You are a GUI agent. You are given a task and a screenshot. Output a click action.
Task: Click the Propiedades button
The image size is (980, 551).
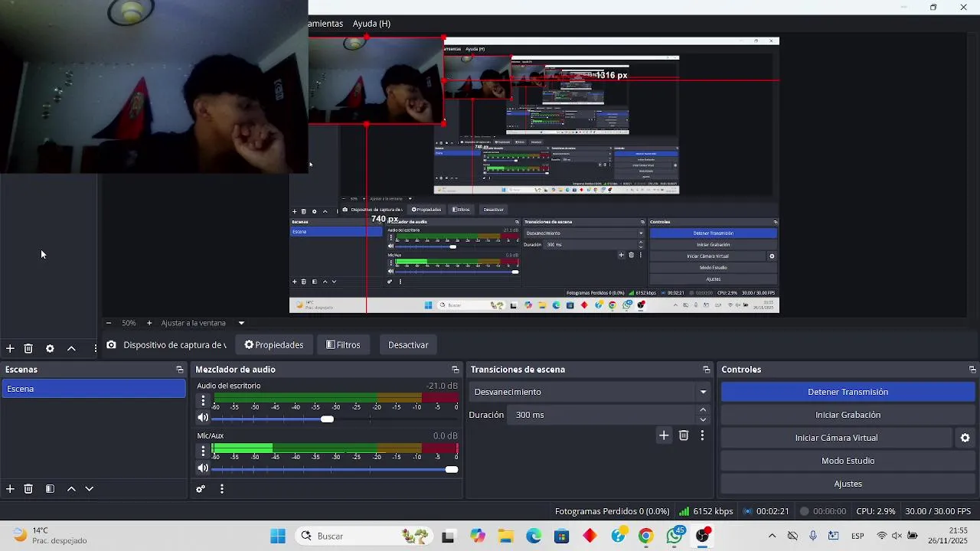[274, 345]
